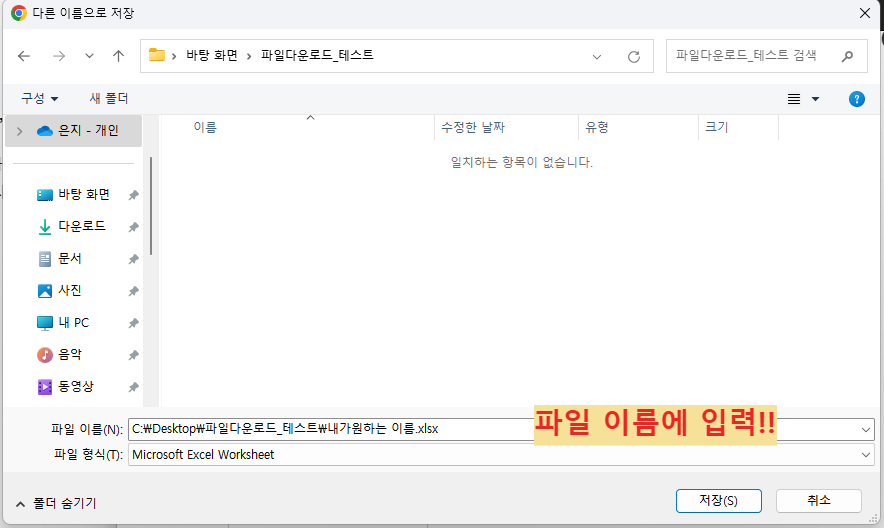Click the pin icon beside 동영상
Screen dimensions: 884x528
pyautogui.click(x=133, y=388)
